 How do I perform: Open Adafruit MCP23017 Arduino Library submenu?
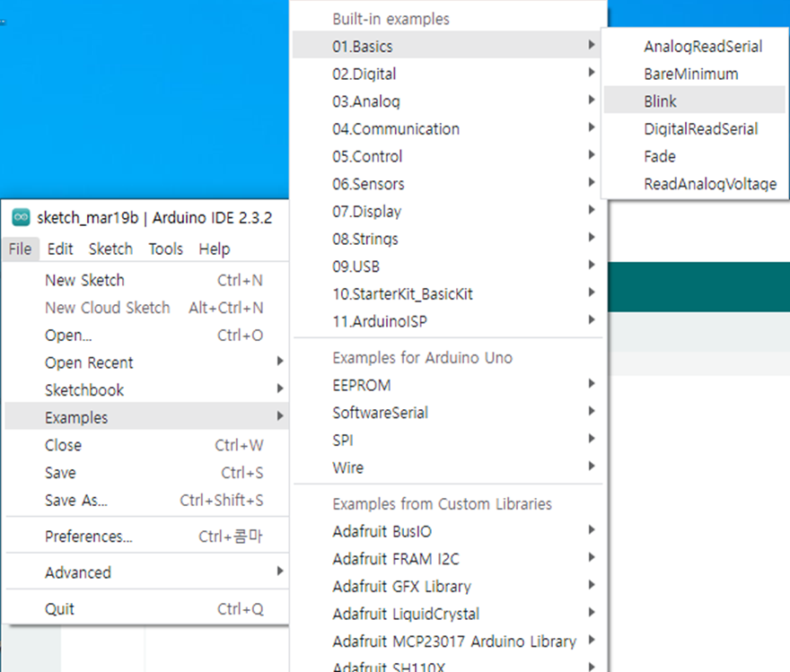[x=448, y=641]
